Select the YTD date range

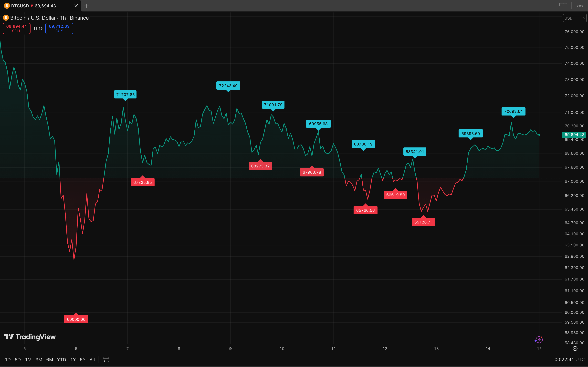62,359
